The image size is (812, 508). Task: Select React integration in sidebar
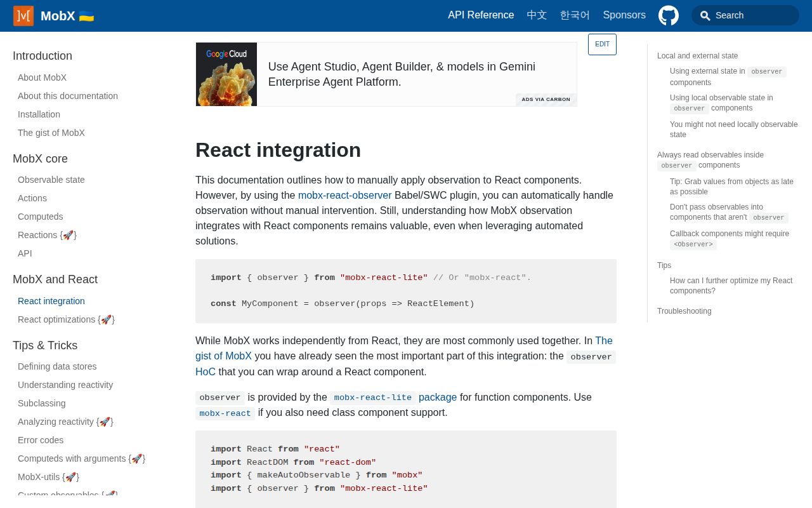[x=51, y=301]
